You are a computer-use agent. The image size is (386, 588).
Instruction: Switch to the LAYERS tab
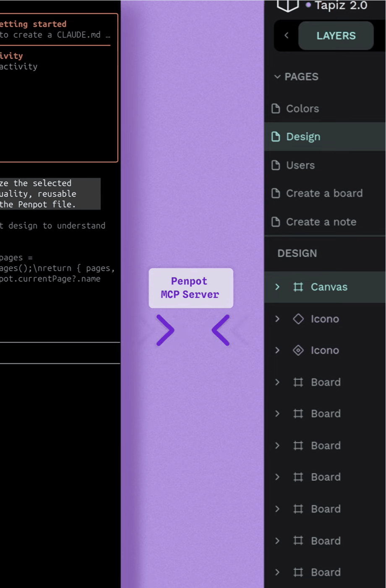pyautogui.click(x=336, y=36)
